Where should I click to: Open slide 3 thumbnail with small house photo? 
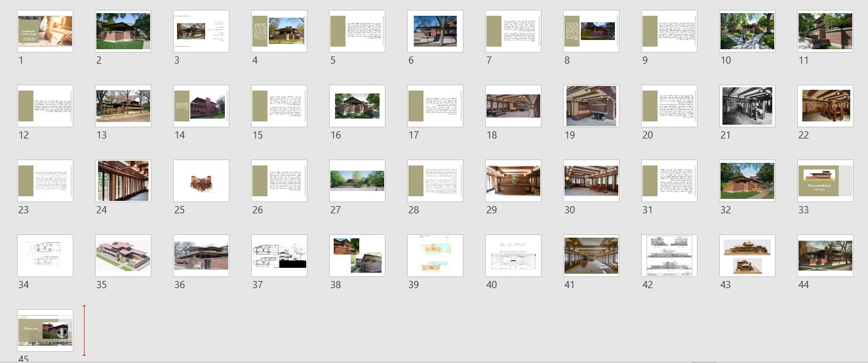coord(201,32)
